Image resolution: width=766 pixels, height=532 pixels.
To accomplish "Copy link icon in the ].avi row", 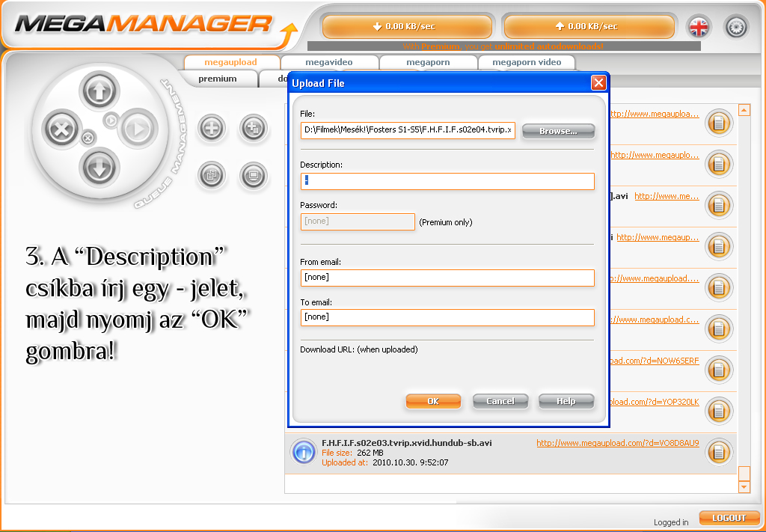I will (x=719, y=206).
